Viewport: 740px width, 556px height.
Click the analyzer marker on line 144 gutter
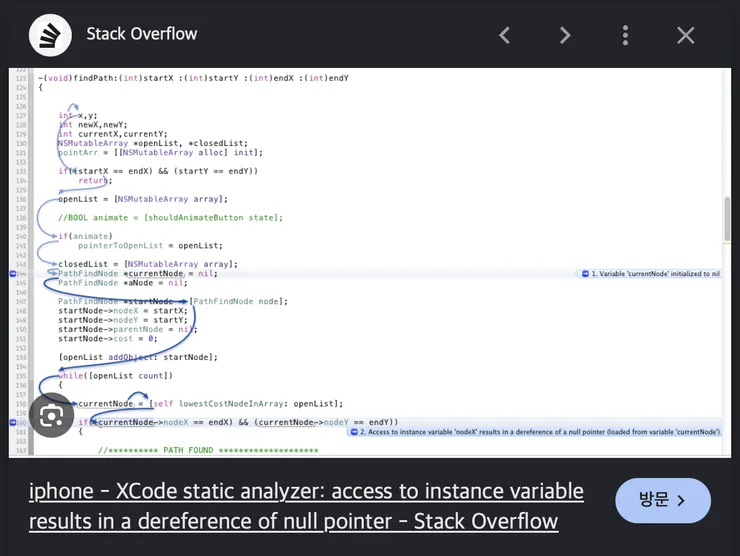(13, 274)
